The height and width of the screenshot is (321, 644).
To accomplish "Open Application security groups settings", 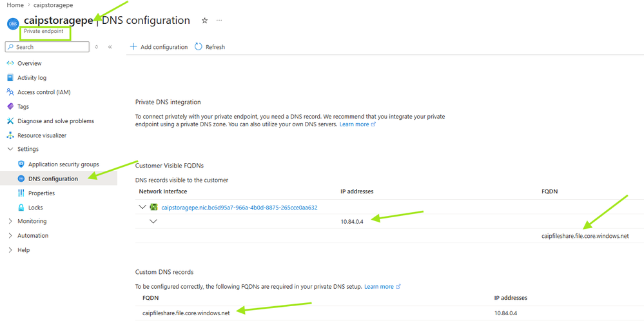I will click(64, 164).
